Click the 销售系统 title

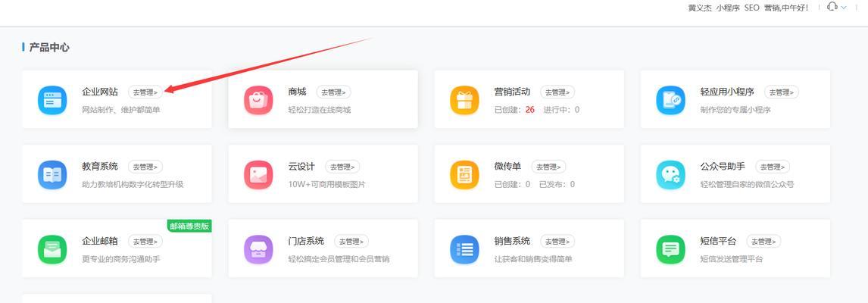[512, 241]
